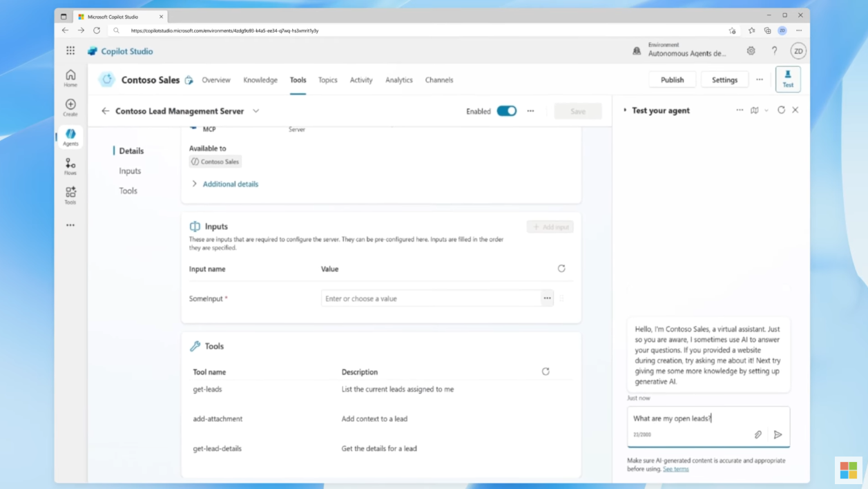This screenshot has width=868, height=489.
Task: Refresh the Tools table
Action: [x=546, y=372]
